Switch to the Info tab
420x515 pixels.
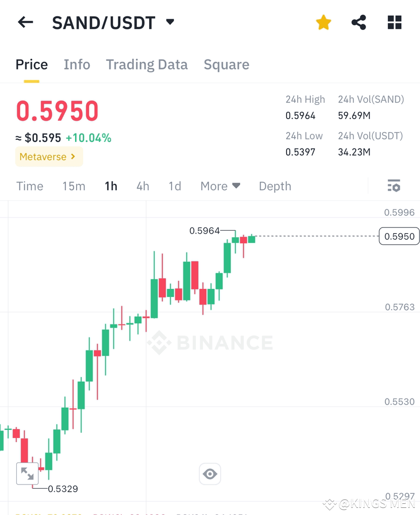[77, 64]
